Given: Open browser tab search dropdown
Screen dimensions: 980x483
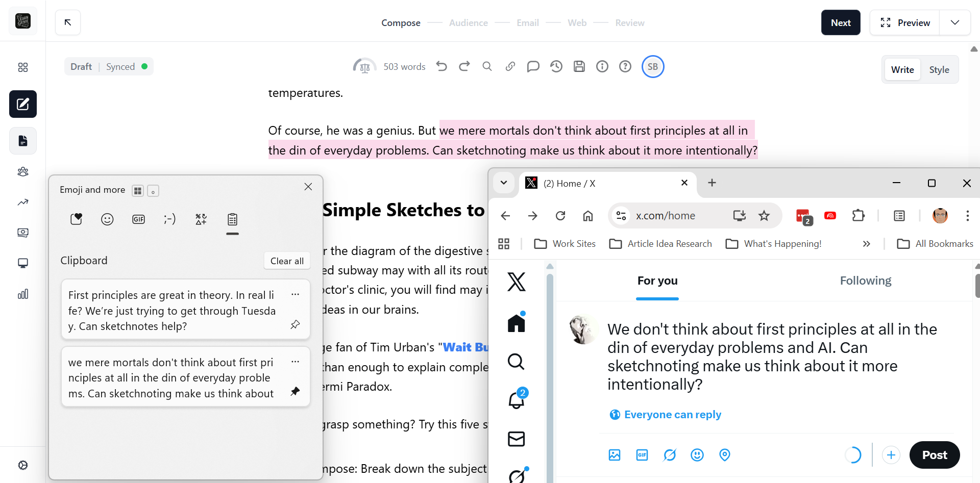Looking at the screenshot, I should click(504, 183).
